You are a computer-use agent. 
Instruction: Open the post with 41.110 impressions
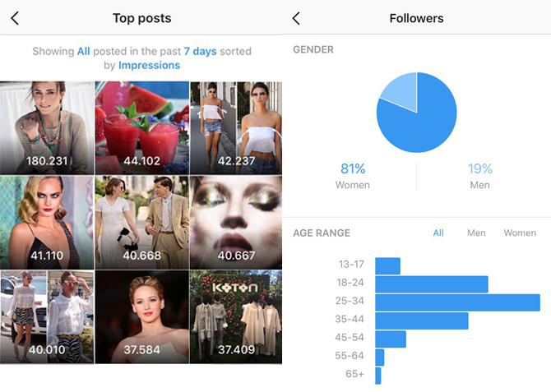(47, 223)
